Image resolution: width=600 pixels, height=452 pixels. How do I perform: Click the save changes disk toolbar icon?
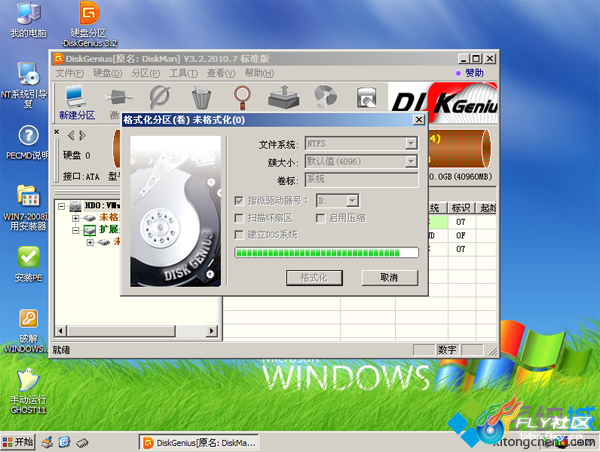(x=366, y=97)
